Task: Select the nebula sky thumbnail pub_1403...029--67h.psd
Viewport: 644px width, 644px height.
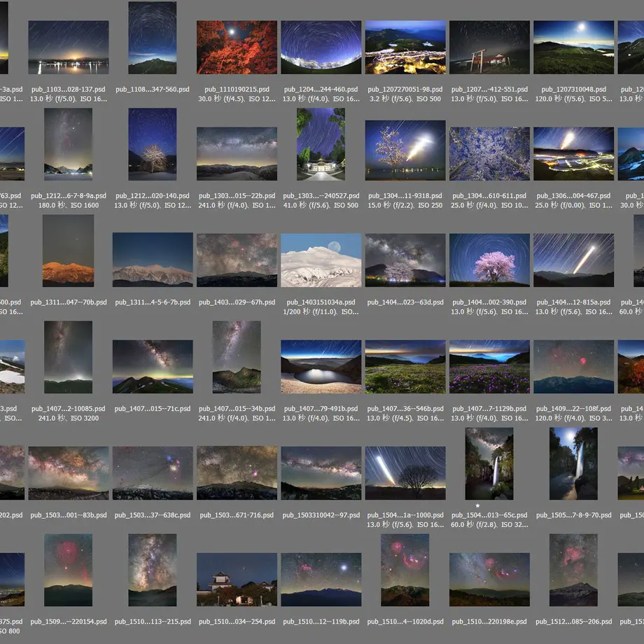Action: [x=237, y=260]
